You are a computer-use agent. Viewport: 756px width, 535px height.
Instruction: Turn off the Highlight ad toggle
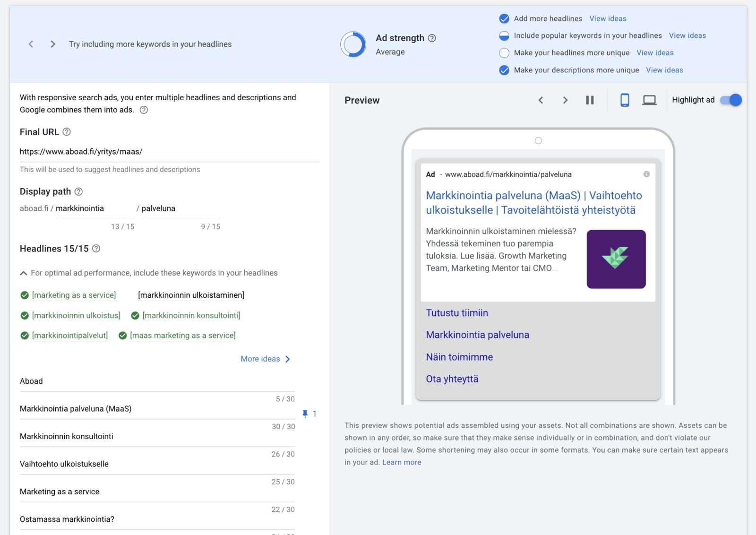tap(731, 100)
